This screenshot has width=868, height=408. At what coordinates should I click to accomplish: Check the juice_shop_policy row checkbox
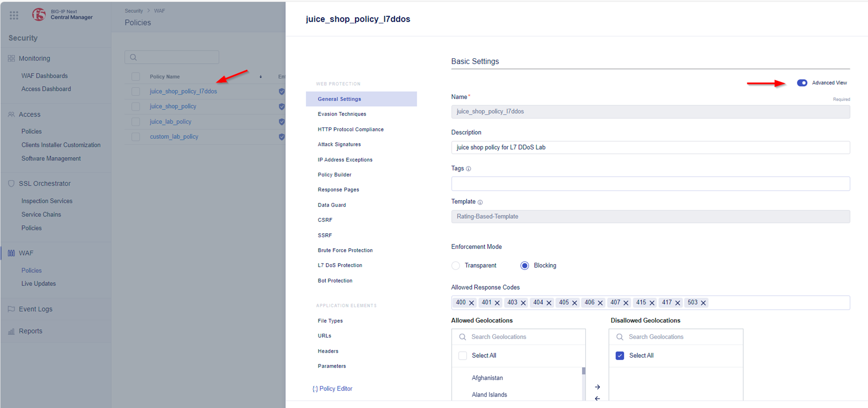[x=136, y=107]
